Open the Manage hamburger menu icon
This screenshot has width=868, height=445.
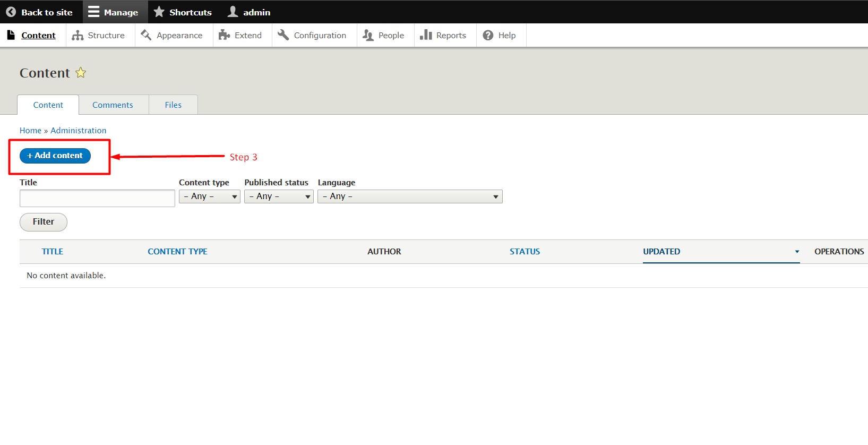93,12
